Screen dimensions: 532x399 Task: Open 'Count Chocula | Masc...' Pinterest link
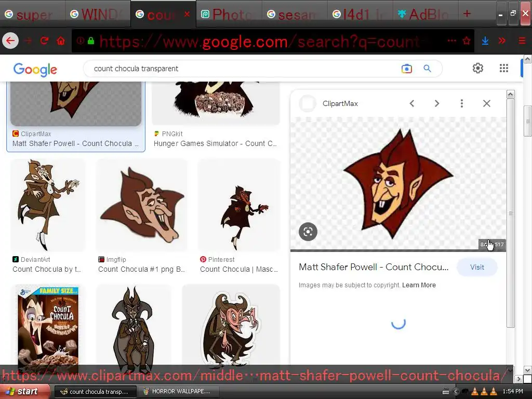click(239, 270)
